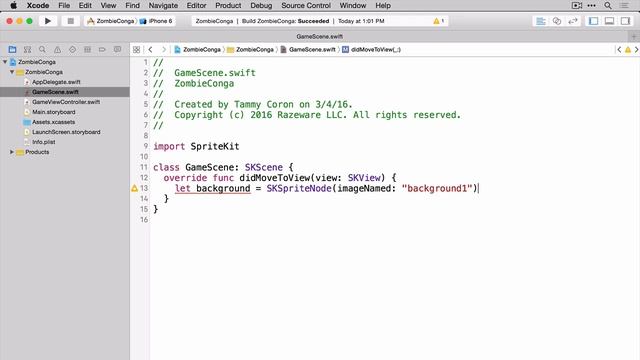This screenshot has height=360, width=640.
Task: Open the Window menu
Action: pyautogui.click(x=353, y=5)
